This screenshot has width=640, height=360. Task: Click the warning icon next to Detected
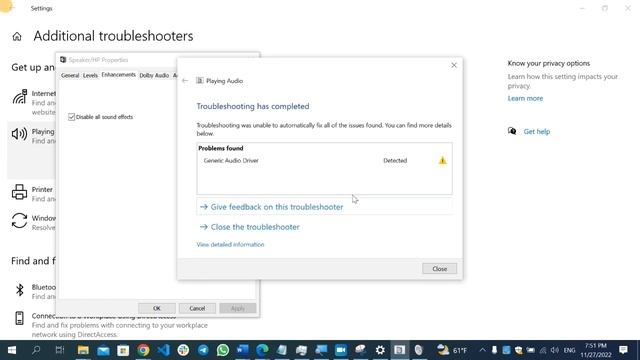click(x=442, y=160)
